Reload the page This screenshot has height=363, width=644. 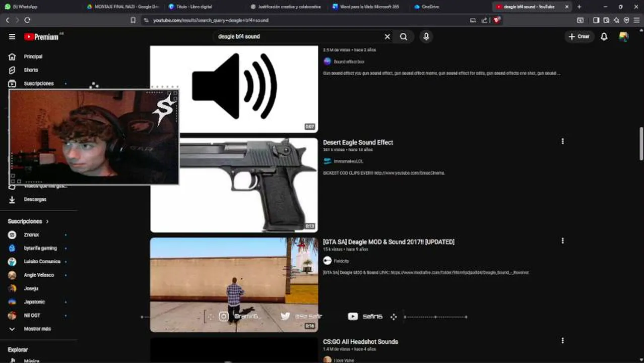(27, 20)
